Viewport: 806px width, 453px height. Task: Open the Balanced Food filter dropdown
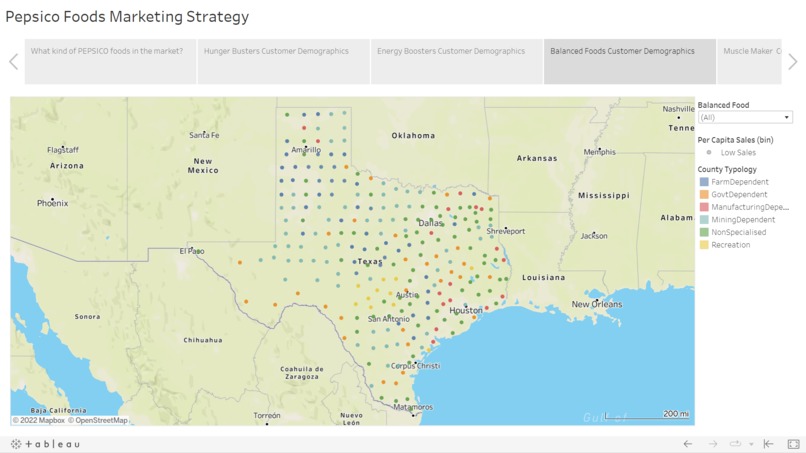click(745, 118)
